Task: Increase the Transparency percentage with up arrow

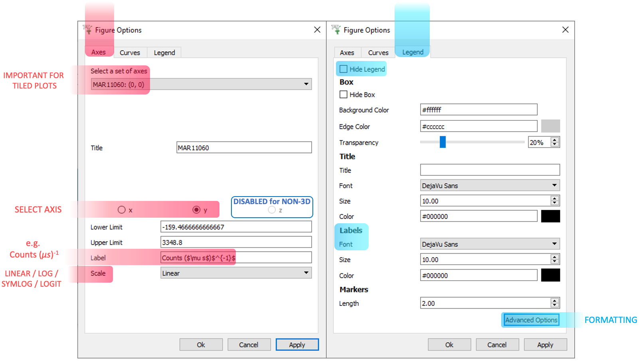Action: tap(555, 140)
